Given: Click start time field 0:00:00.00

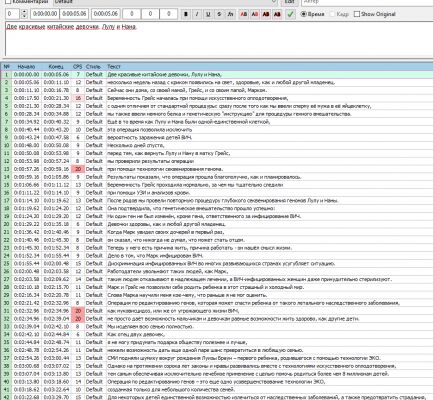Looking at the screenshot, I should [x=45, y=14].
